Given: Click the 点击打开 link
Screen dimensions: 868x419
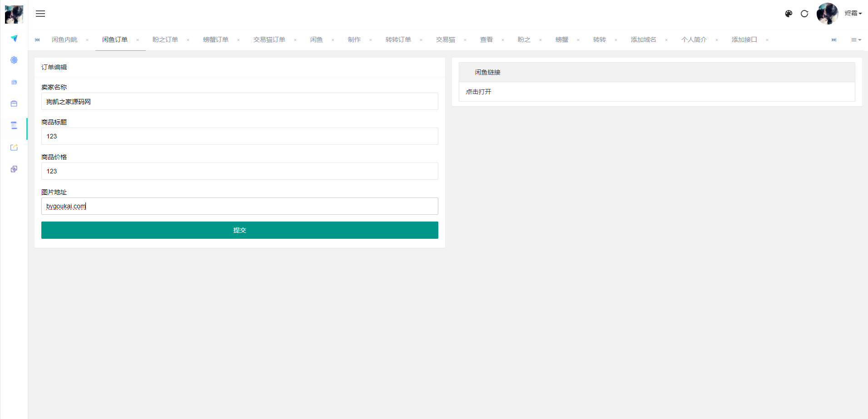Looking at the screenshot, I should pyautogui.click(x=478, y=92).
